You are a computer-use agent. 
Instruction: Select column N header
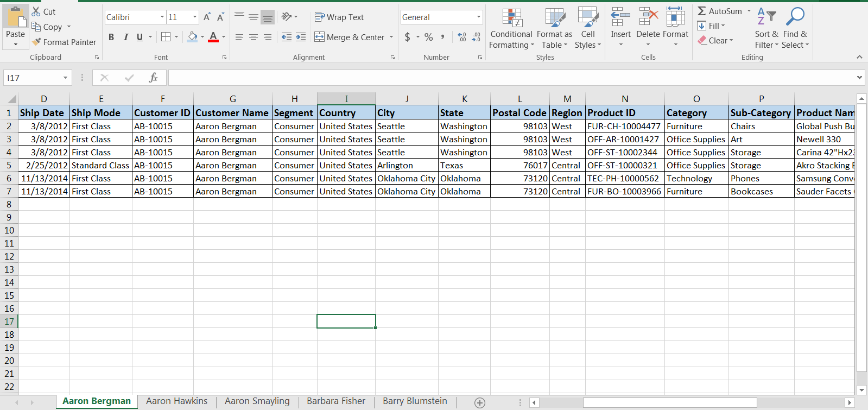[x=625, y=99]
